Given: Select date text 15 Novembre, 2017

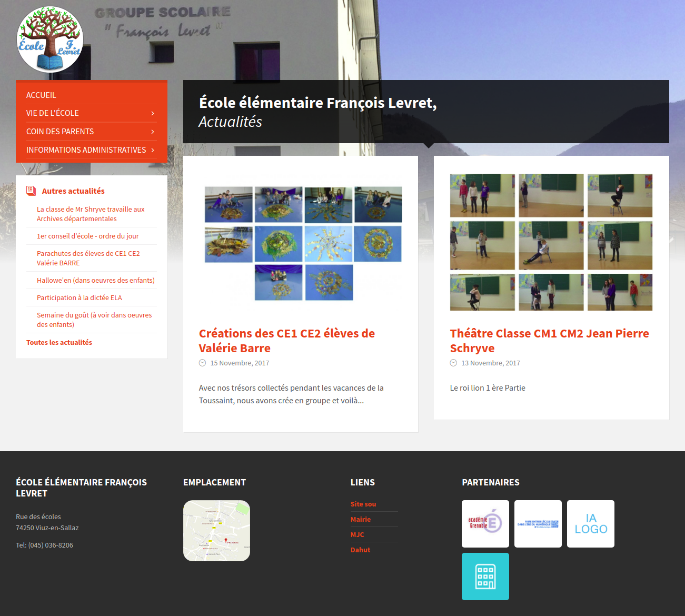Looking at the screenshot, I should click(240, 363).
